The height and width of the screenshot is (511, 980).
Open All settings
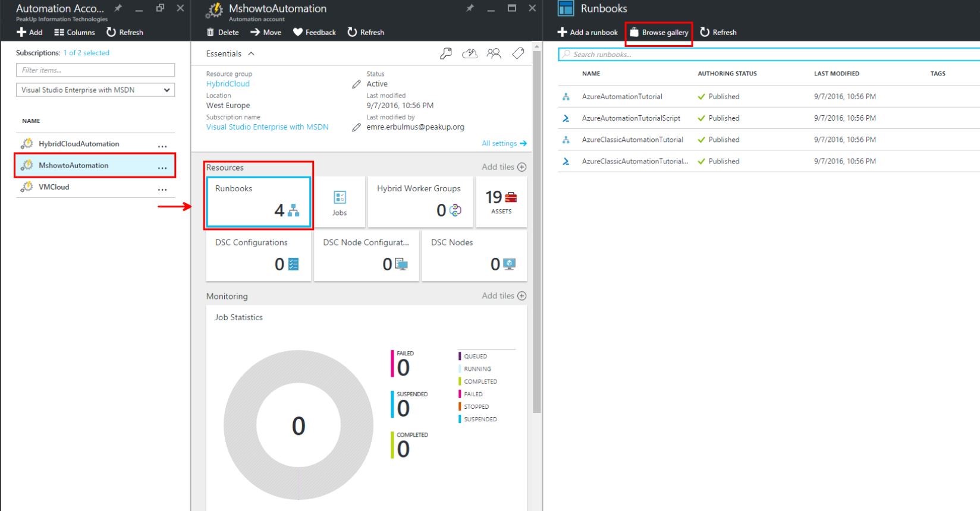coord(504,143)
